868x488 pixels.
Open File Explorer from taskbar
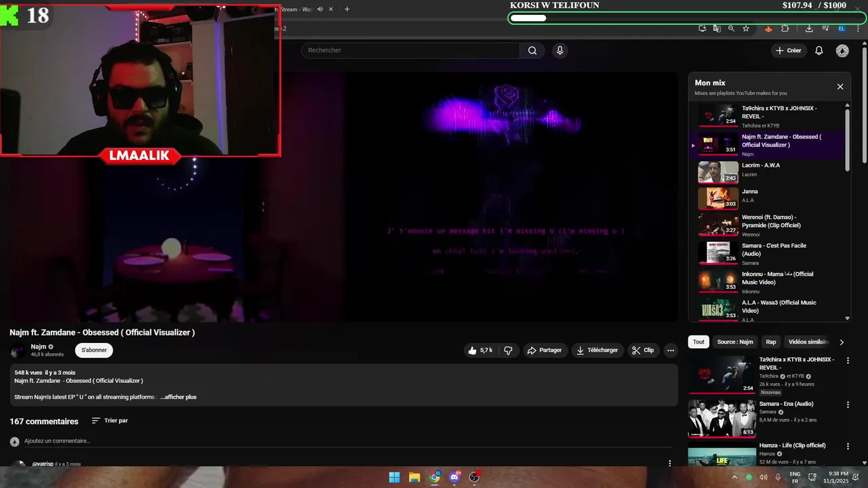[414, 477]
